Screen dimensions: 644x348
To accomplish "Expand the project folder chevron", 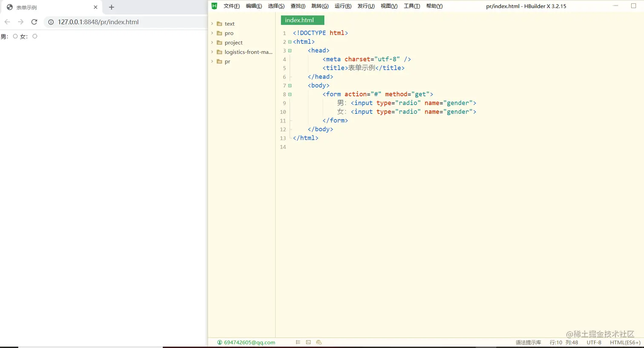I will click(x=212, y=42).
